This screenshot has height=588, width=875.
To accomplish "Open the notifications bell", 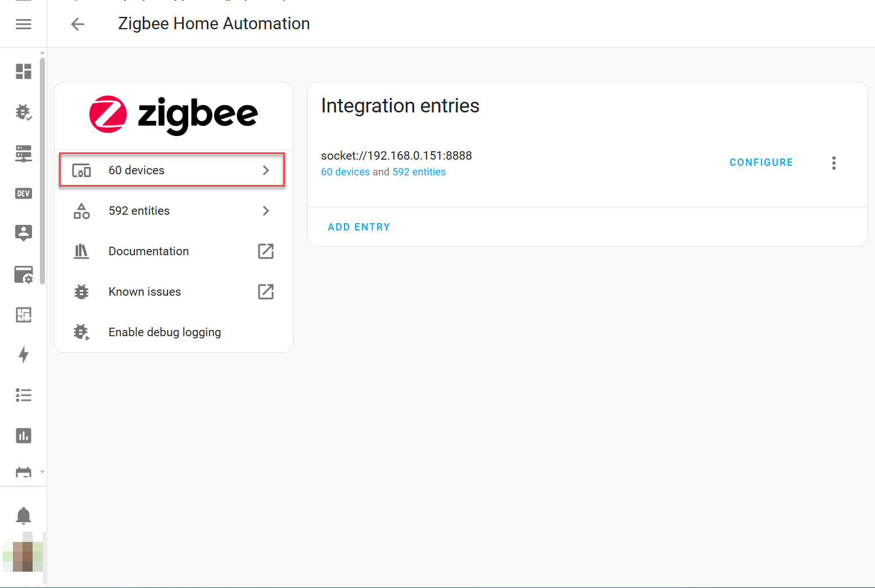I will 24,515.
